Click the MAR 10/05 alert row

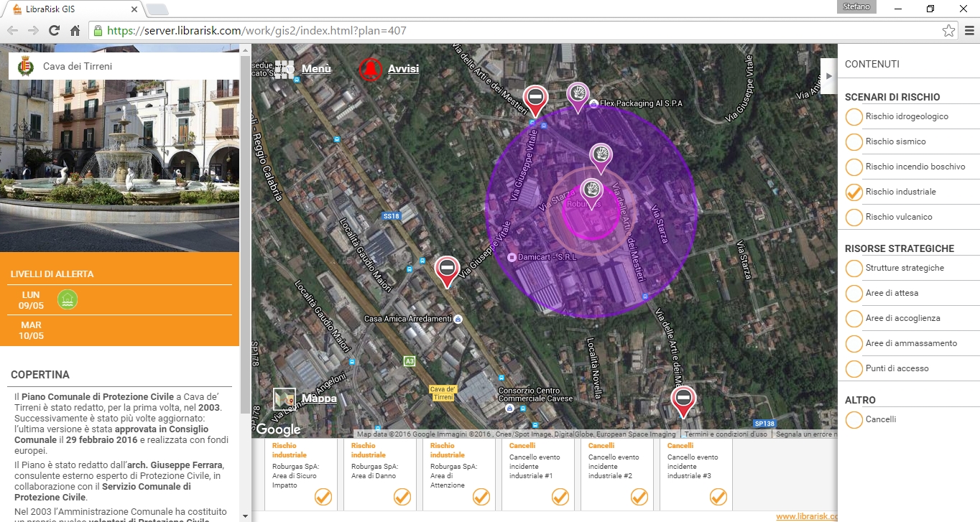[x=119, y=330]
